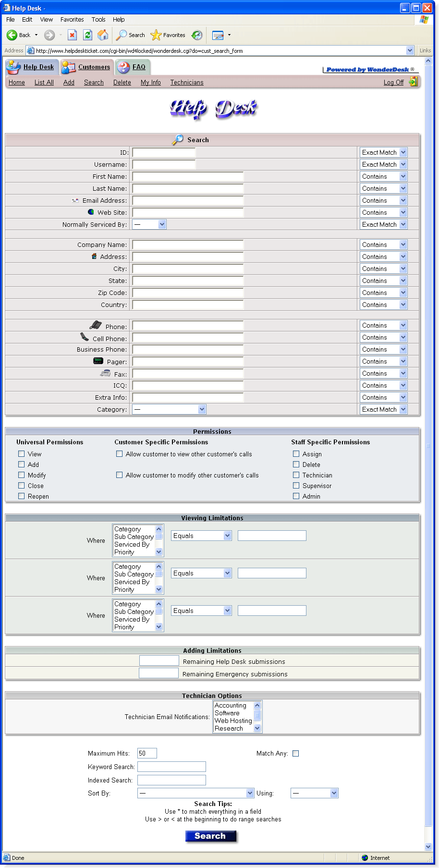Open the List All link
Image resolution: width=439 pixels, height=868 pixels.
coord(44,82)
